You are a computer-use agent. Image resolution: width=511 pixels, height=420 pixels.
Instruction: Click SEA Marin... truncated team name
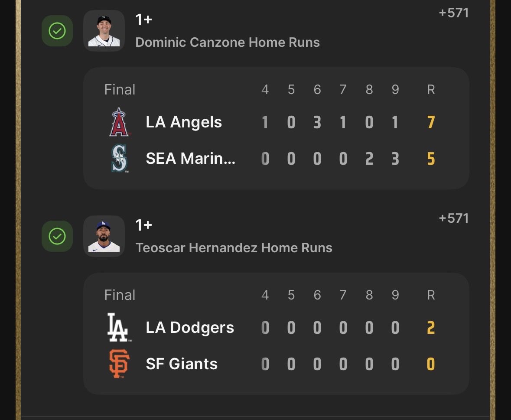pyautogui.click(x=191, y=158)
